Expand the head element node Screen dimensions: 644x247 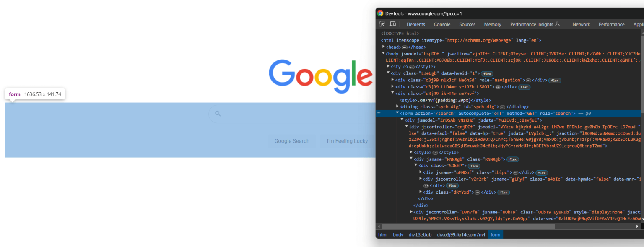click(383, 47)
